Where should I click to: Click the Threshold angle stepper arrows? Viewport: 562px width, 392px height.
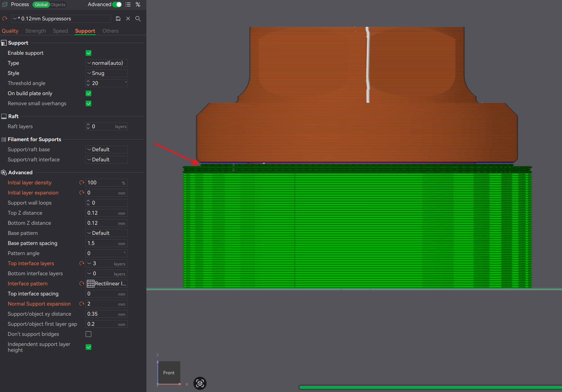click(88, 83)
